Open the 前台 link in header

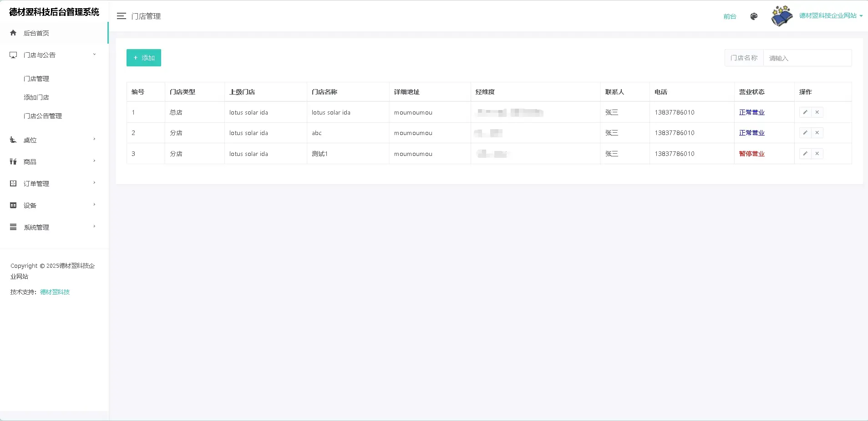pos(730,16)
